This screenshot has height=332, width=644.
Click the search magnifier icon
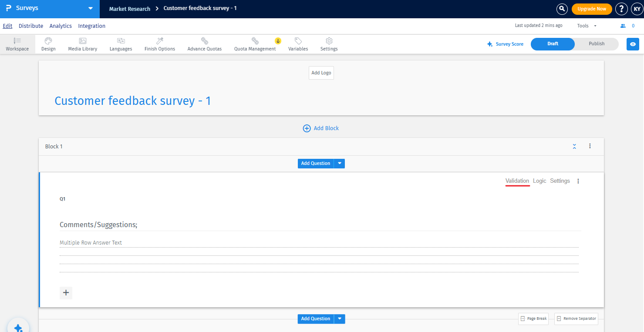click(x=562, y=9)
